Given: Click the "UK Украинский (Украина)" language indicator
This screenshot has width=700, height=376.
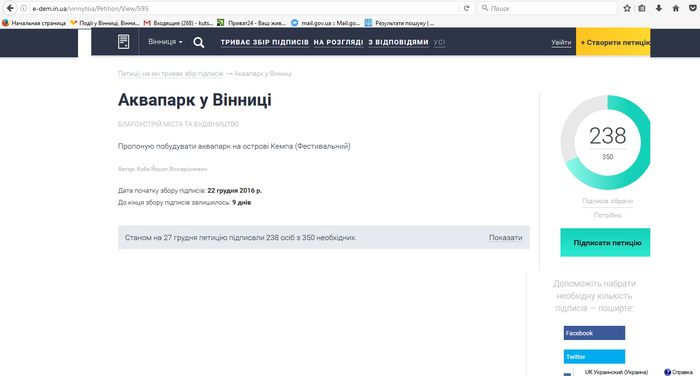Looking at the screenshot, I should (x=616, y=372).
